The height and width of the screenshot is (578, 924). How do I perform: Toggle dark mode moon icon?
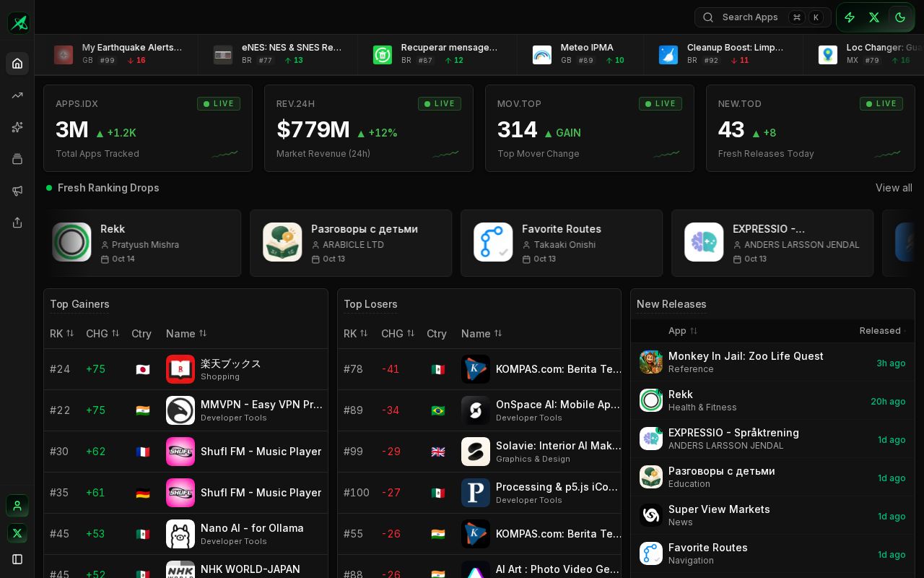pyautogui.click(x=900, y=17)
